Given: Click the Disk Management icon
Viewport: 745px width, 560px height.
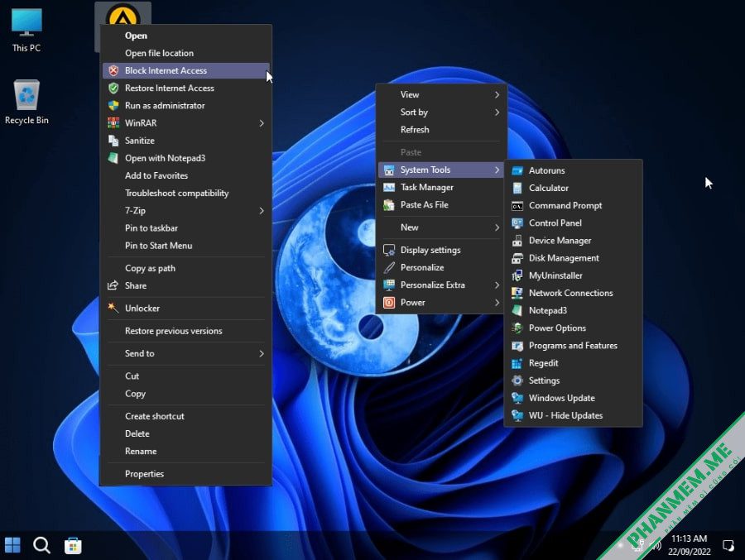Looking at the screenshot, I should click(x=517, y=258).
